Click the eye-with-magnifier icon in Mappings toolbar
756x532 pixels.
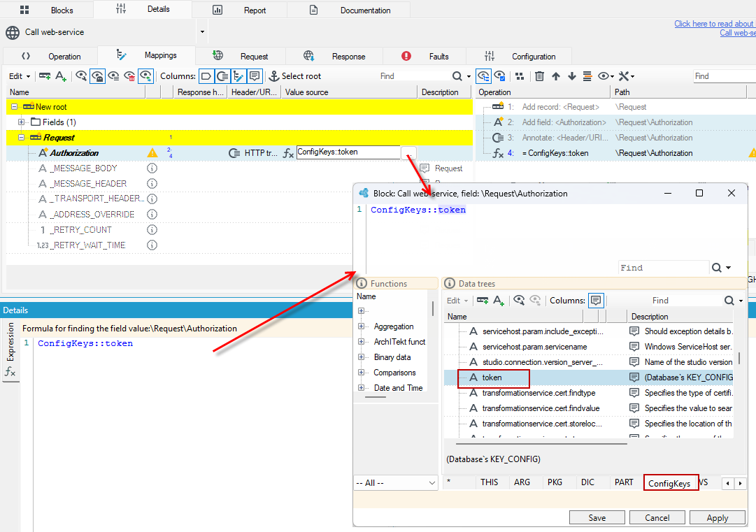click(x=81, y=76)
